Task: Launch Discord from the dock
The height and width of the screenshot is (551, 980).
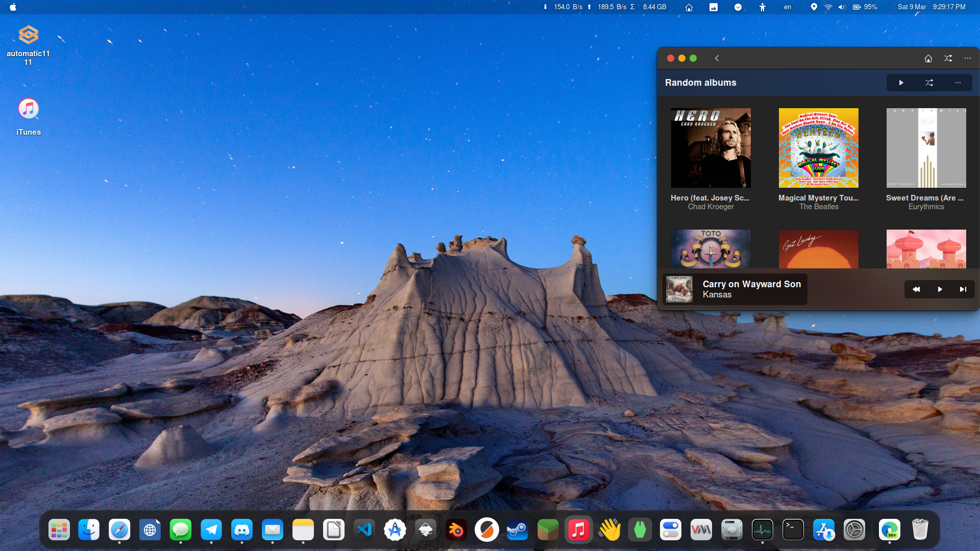Action: [x=241, y=530]
